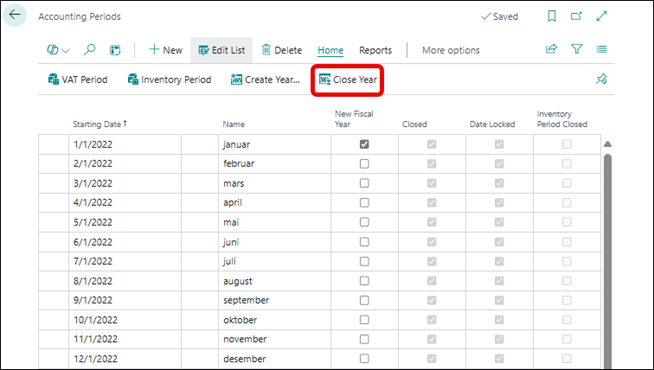Screen dimensions: 654x370
Task: Uncheck New Fiscal Year for januar
Action: (365, 144)
